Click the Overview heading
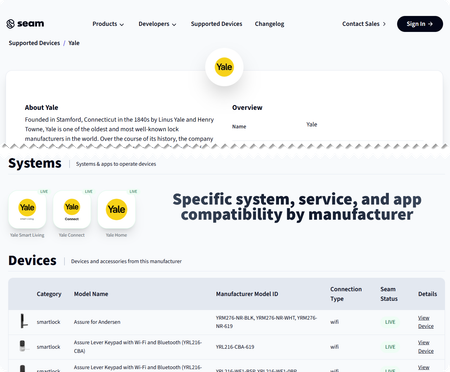The image size is (450, 372). pos(247,108)
